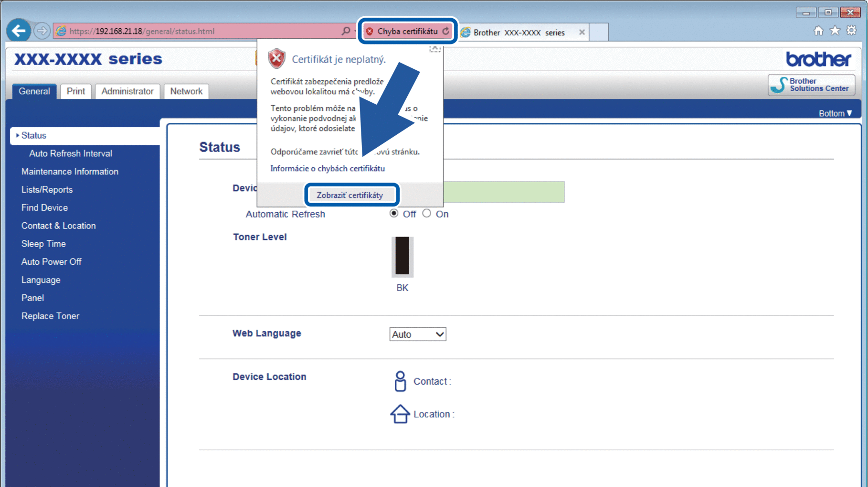Select Automatic Refresh Off radio button

coord(394,214)
